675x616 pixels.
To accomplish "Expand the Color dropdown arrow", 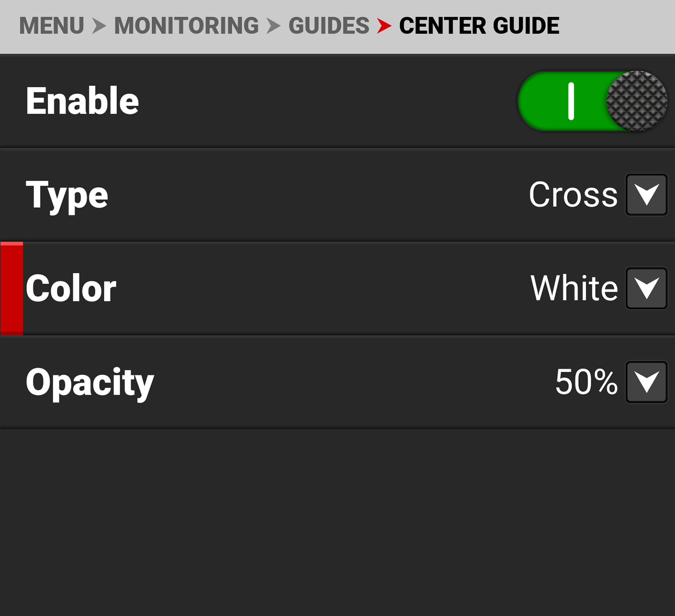I will pos(646,288).
